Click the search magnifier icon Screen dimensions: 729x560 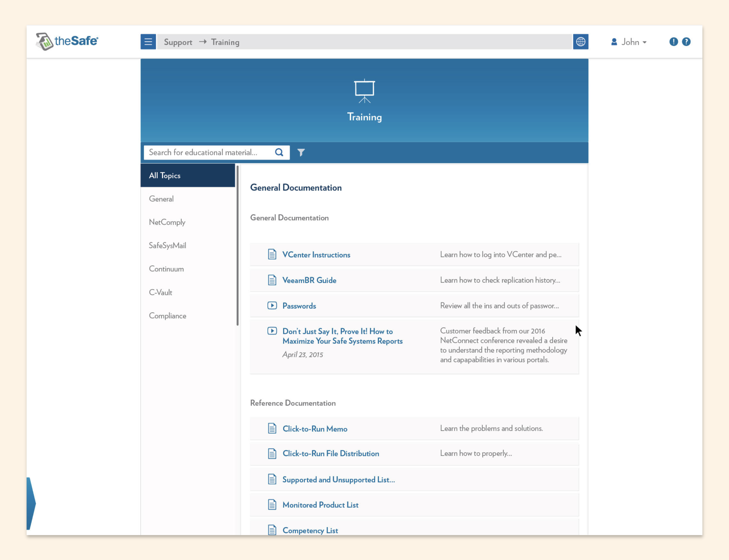[279, 152]
